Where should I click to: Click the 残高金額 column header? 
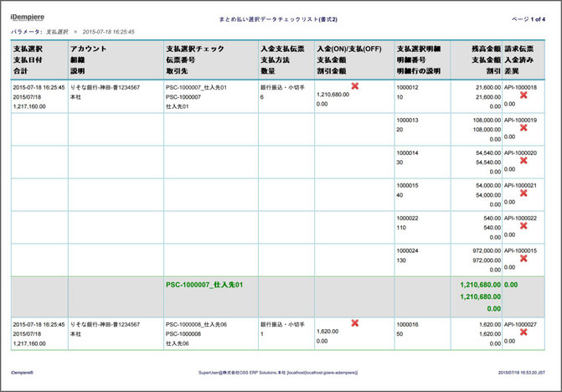(486, 49)
